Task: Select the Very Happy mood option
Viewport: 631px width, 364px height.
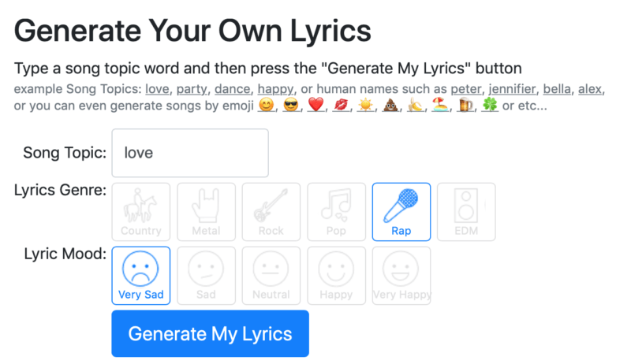Action: point(401,275)
